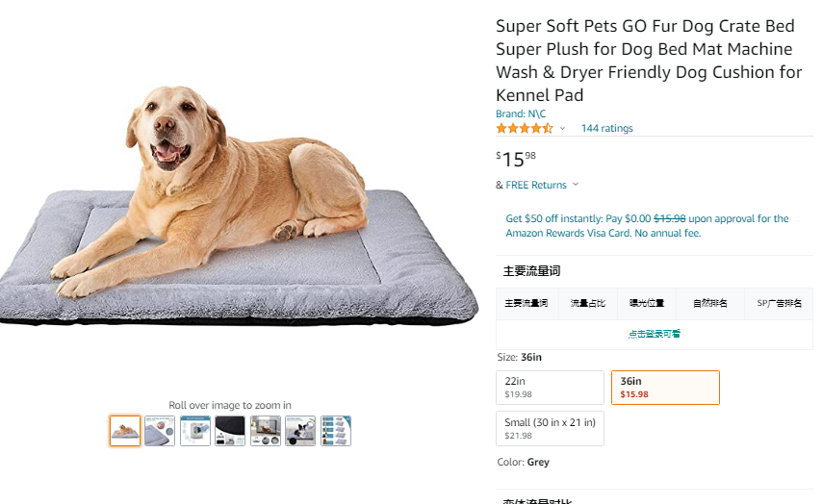Choose the 22in size option
The width and height of the screenshot is (822, 504).
550,388
